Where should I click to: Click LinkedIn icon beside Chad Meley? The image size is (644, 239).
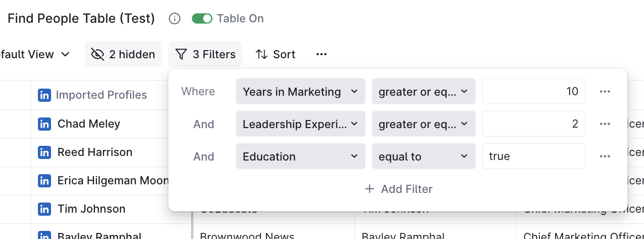[x=44, y=124]
